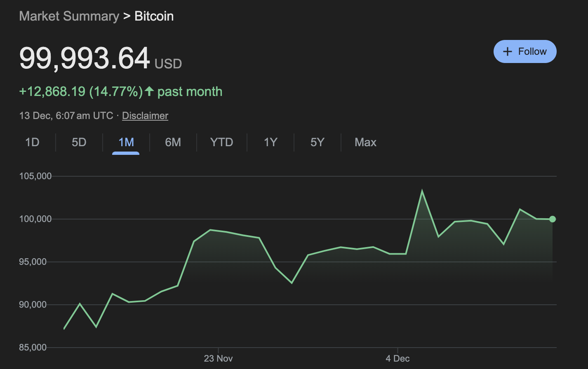Click the chart's highest peak point
Image resolution: width=588 pixels, height=369 pixels.
422,191
